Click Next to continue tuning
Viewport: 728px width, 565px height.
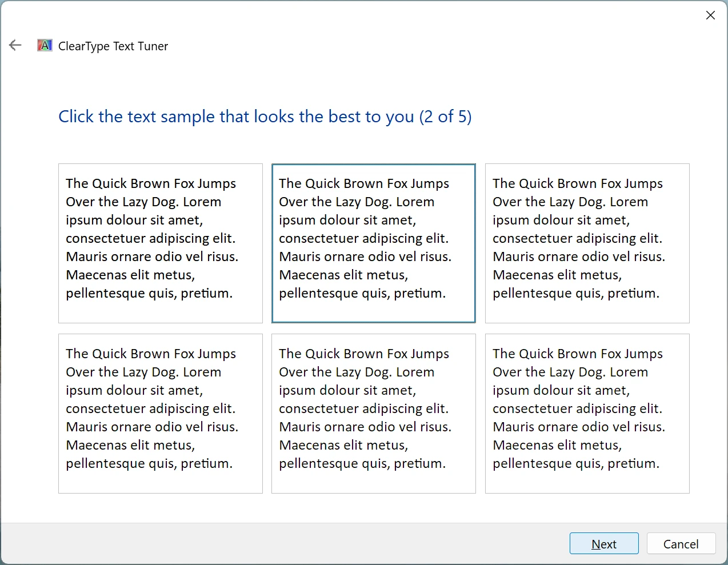point(604,543)
